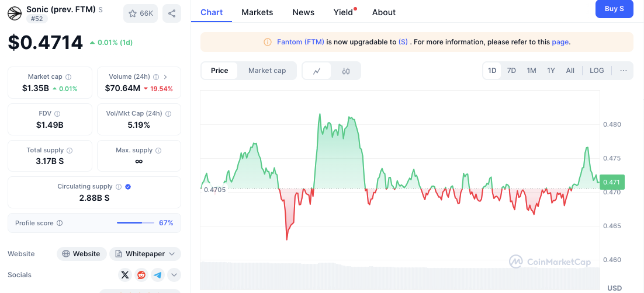Click the Sonic coin logo icon
The image size is (644, 293).
15,13
